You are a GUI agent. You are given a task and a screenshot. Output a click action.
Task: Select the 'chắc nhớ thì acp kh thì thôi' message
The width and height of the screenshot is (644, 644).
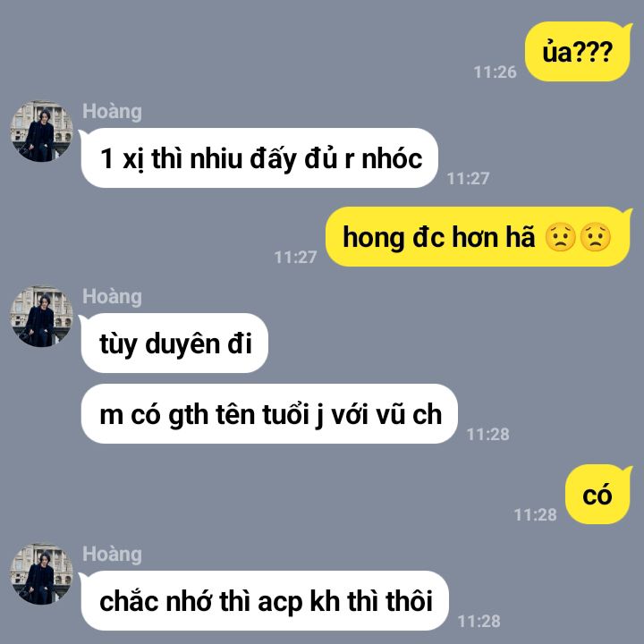264,600
